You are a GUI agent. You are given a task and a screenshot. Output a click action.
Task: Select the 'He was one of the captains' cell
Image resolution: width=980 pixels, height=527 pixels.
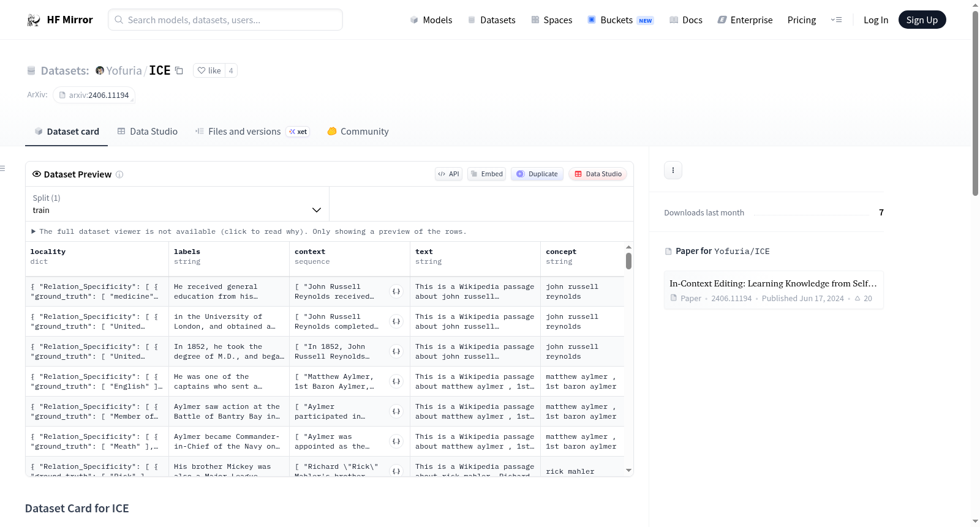click(x=229, y=381)
